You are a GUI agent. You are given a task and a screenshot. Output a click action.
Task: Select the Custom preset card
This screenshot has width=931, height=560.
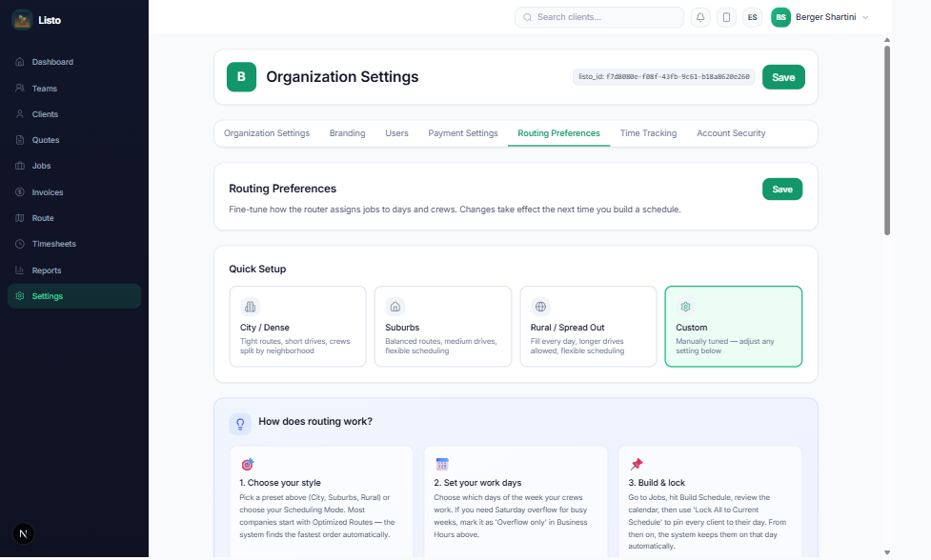click(x=734, y=327)
